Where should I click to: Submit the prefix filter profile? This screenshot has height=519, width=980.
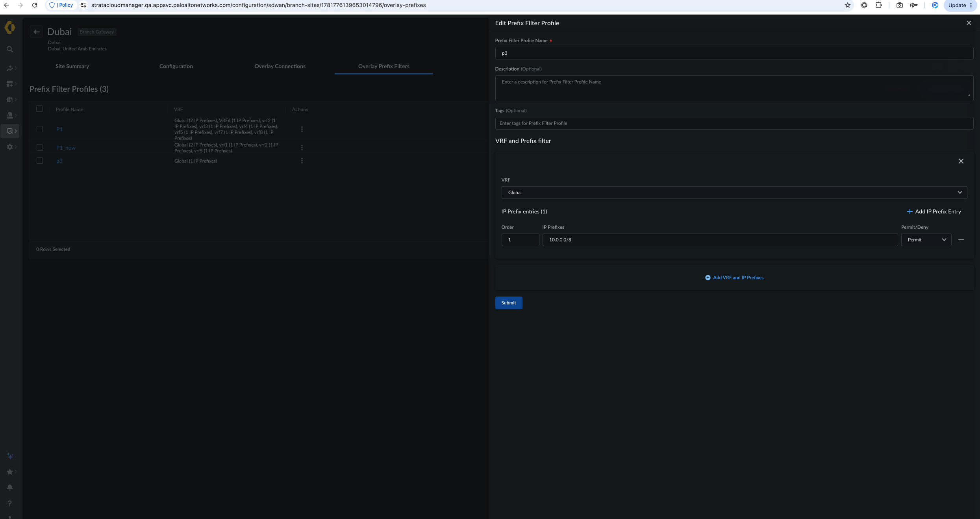click(x=509, y=303)
